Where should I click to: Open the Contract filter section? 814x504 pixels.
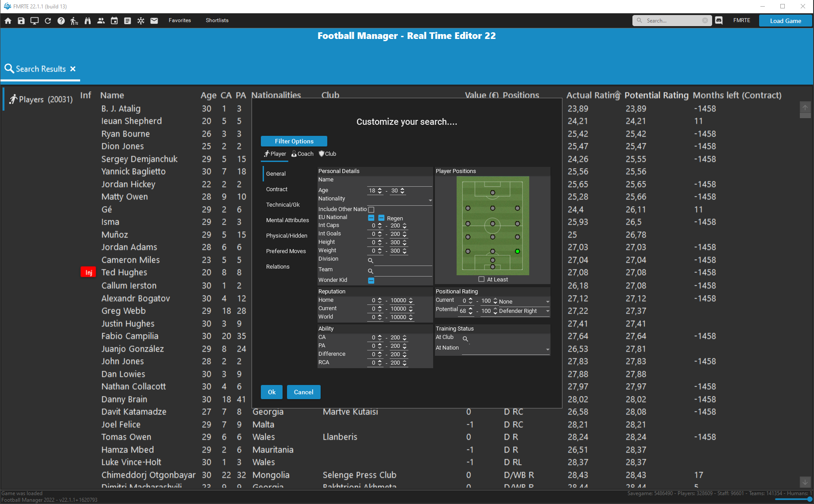(x=277, y=189)
